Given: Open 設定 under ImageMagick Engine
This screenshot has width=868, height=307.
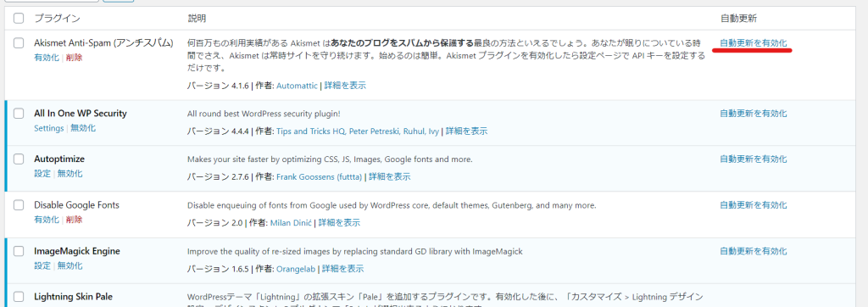Looking at the screenshot, I should (x=42, y=265).
